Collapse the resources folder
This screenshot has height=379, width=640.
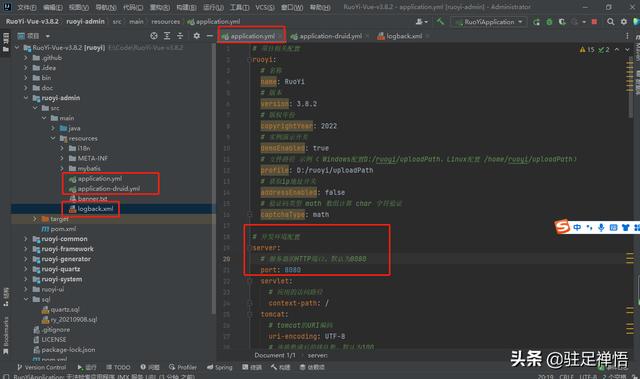coord(53,138)
